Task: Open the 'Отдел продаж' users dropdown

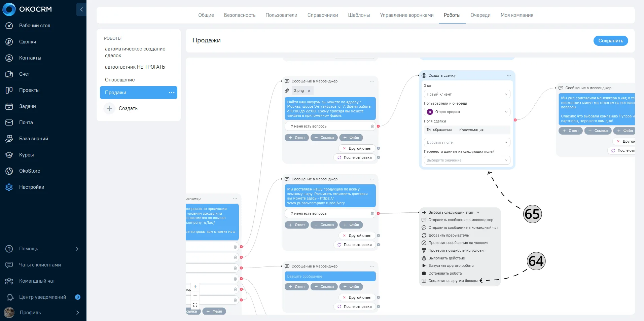Action: [x=467, y=112]
